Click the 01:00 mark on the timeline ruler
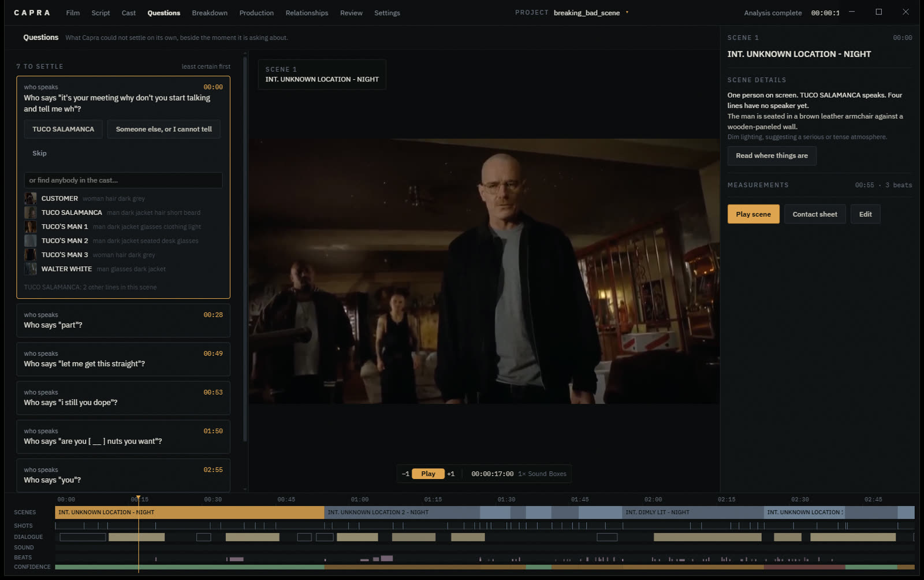Image resolution: width=924 pixels, height=580 pixels. pos(359,499)
